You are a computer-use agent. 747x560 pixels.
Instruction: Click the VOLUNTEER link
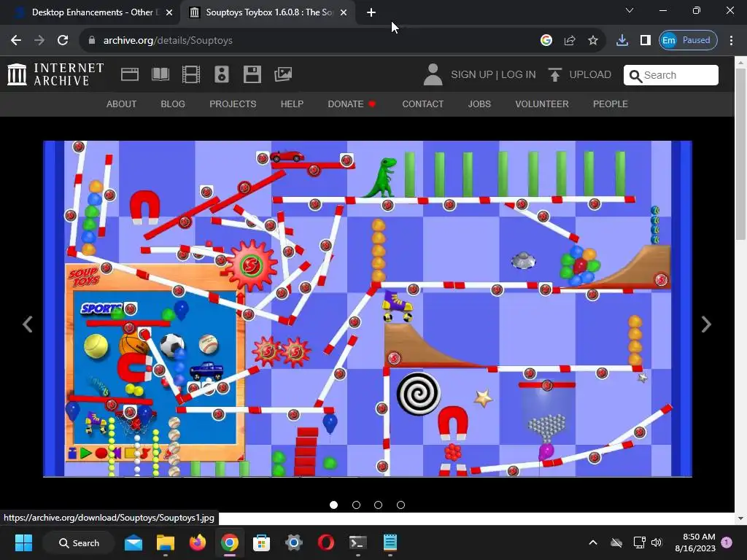[542, 104]
